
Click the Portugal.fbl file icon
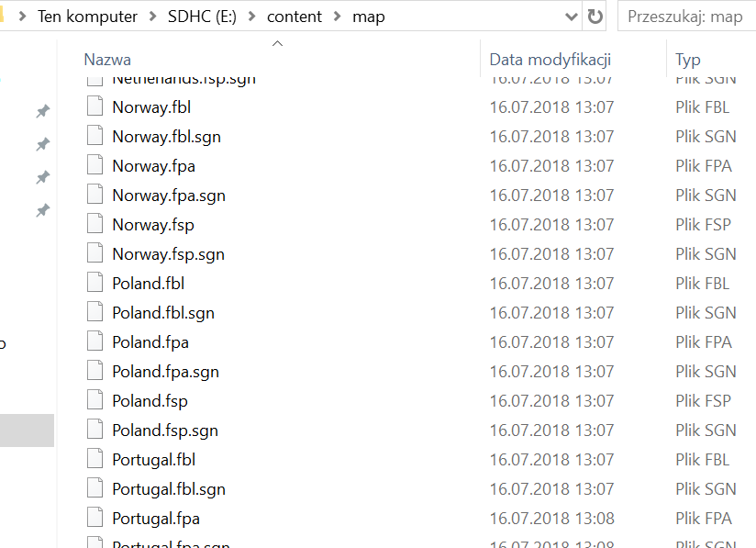click(x=94, y=460)
